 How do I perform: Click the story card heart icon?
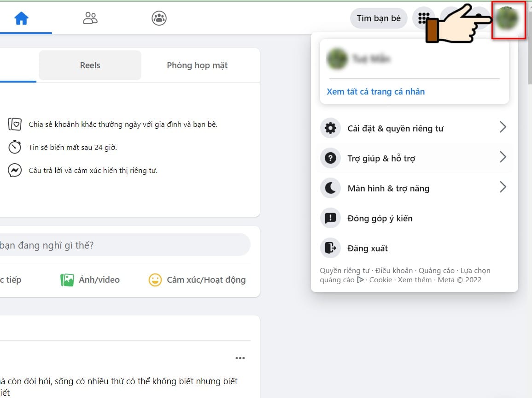15,125
